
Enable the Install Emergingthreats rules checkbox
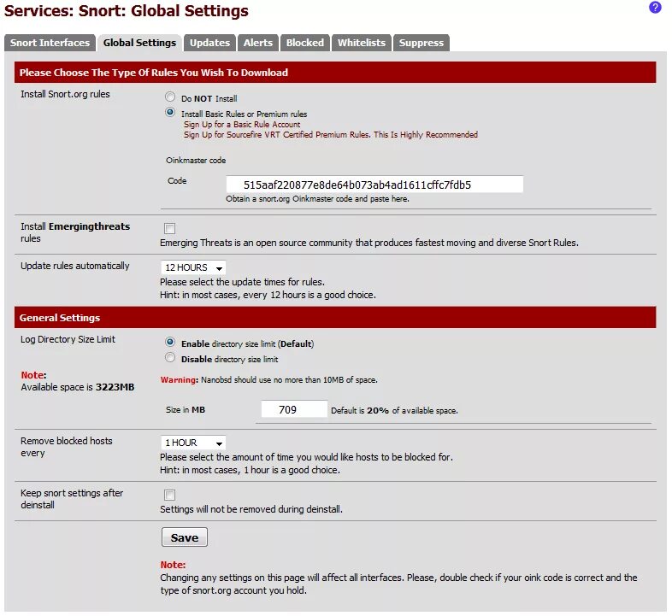pos(170,228)
